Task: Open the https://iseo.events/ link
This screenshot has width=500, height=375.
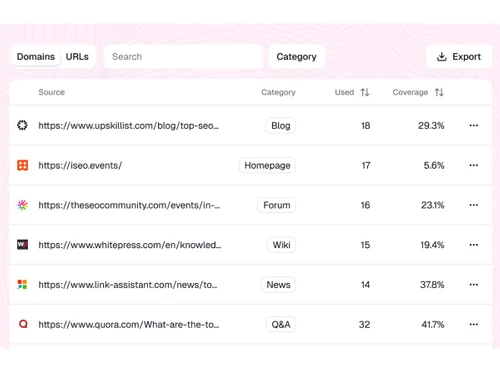Action: tap(80, 165)
